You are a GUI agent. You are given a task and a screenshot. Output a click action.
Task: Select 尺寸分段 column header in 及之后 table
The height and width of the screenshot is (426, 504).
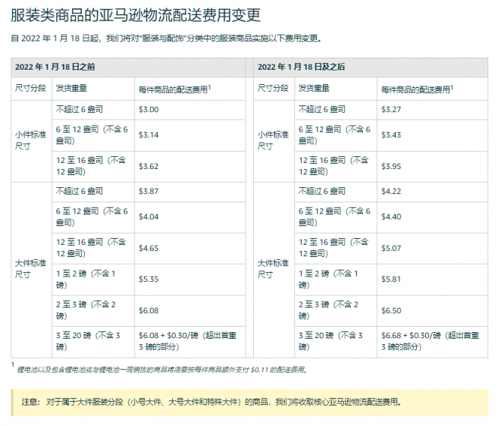[273, 88]
